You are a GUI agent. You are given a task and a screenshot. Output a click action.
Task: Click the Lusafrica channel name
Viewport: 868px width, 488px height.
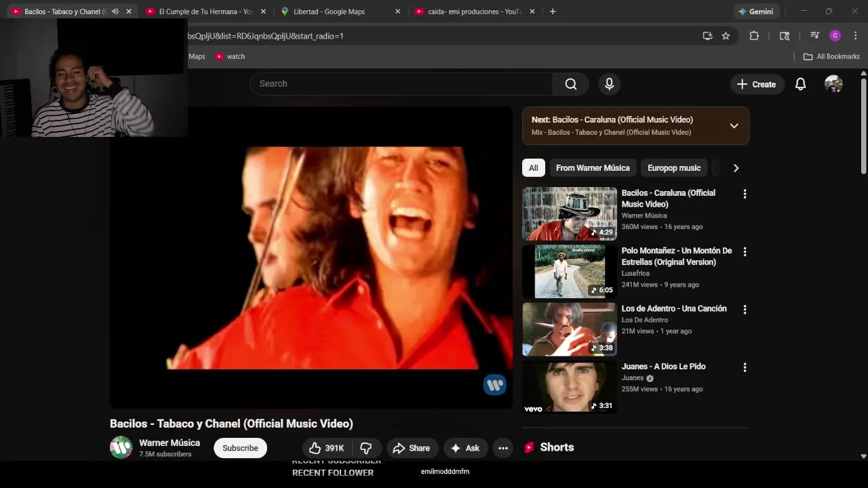point(635,273)
